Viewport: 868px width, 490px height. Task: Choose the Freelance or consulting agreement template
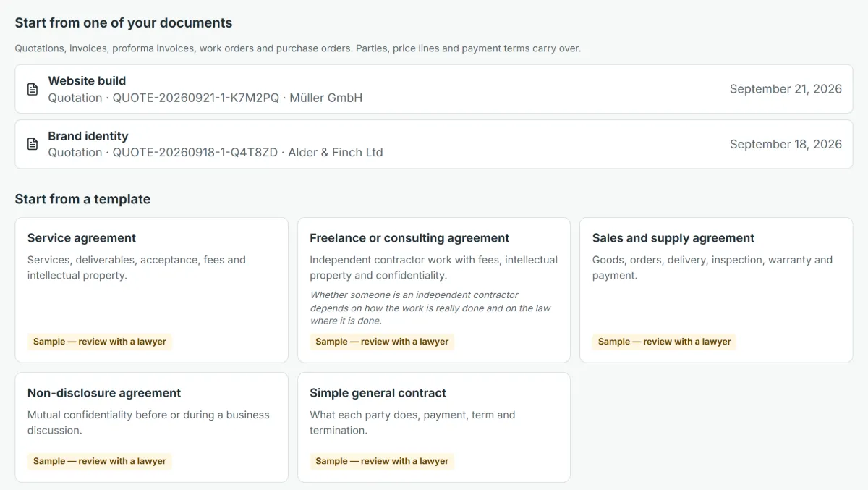point(434,290)
